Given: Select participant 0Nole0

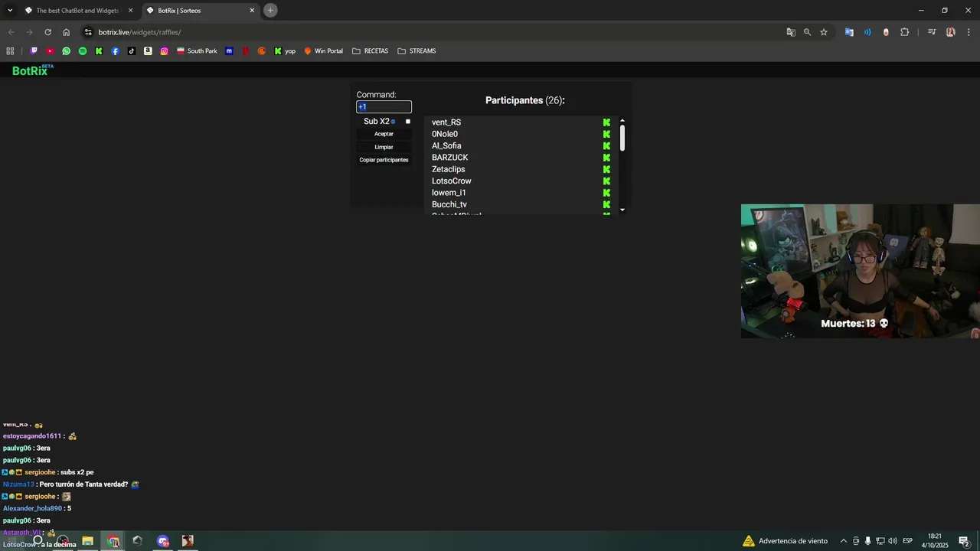Looking at the screenshot, I should pyautogui.click(x=445, y=134).
